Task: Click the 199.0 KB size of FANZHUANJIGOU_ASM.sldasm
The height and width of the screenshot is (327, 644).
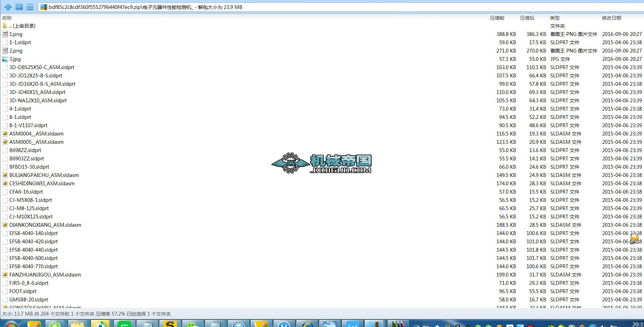Action: tap(506, 275)
